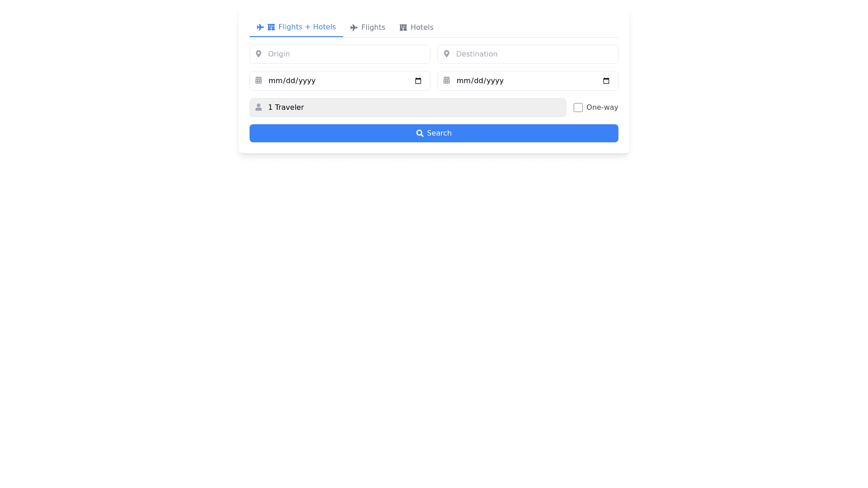Click the person icon in traveler field
868x488 pixels.
pyautogui.click(x=259, y=107)
